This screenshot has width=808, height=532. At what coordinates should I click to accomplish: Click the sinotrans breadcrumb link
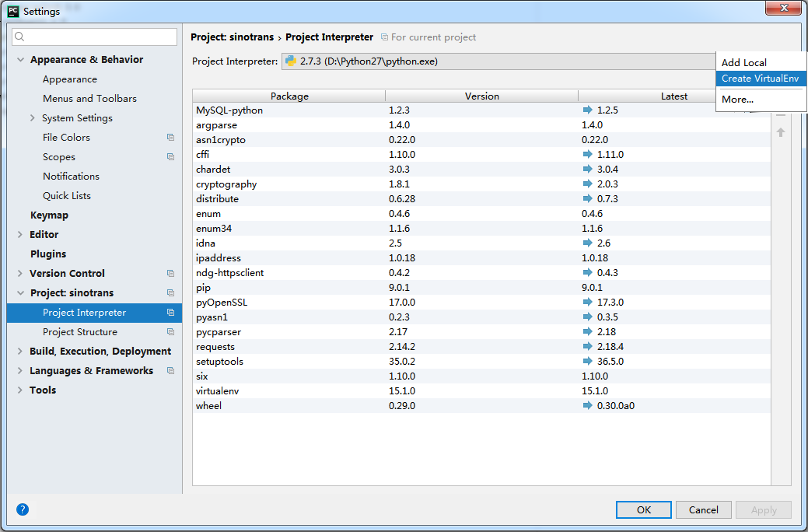coord(232,37)
